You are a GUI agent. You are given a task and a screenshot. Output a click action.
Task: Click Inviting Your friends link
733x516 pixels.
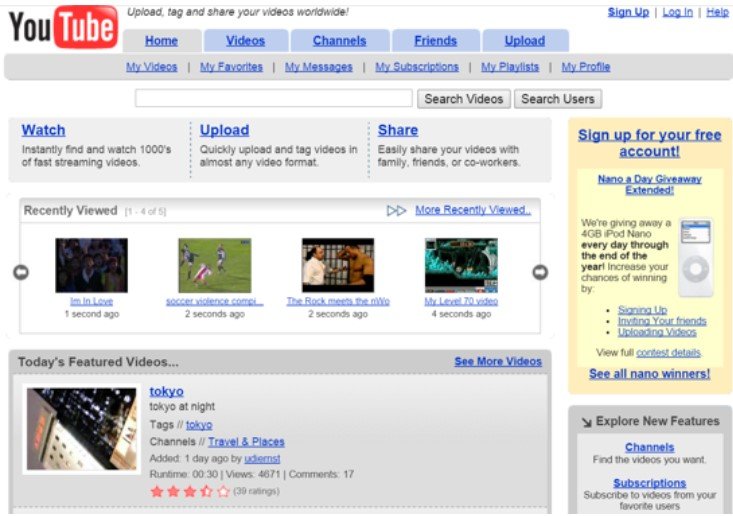click(662, 321)
